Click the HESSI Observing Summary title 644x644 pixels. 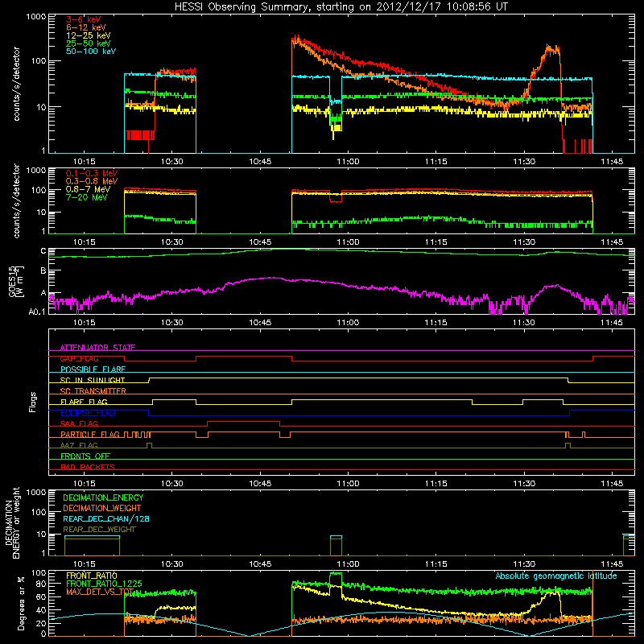tap(341, 7)
